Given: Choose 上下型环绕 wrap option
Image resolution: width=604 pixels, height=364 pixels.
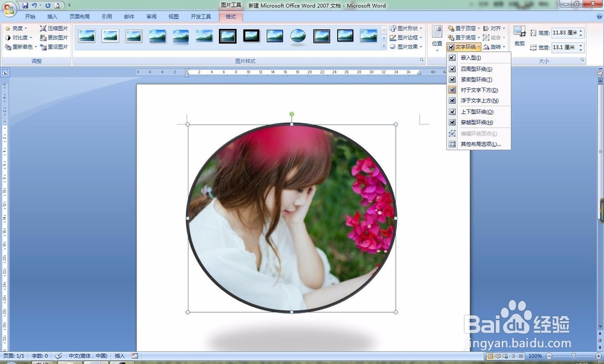Looking at the screenshot, I should pyautogui.click(x=479, y=112).
